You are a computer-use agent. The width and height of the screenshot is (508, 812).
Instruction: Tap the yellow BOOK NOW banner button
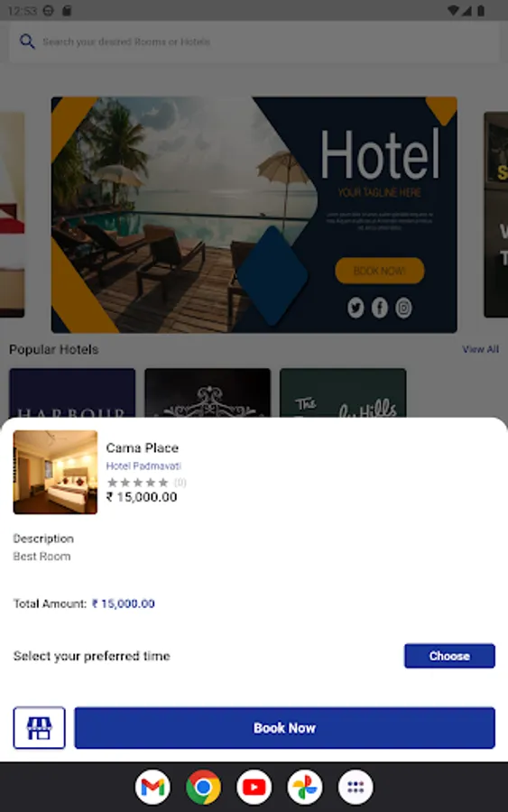pos(380,271)
